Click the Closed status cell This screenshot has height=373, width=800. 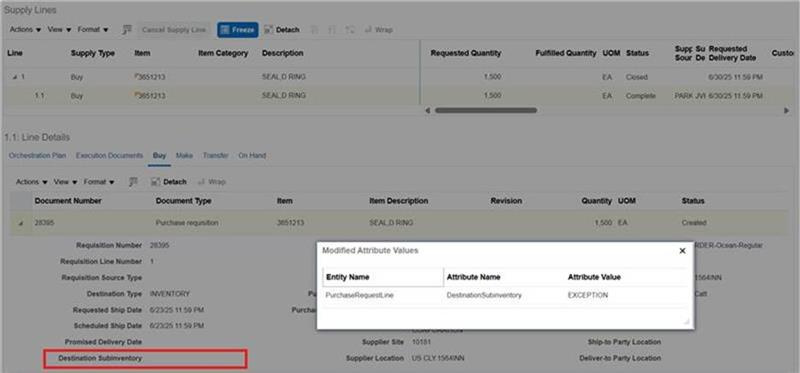[636, 77]
